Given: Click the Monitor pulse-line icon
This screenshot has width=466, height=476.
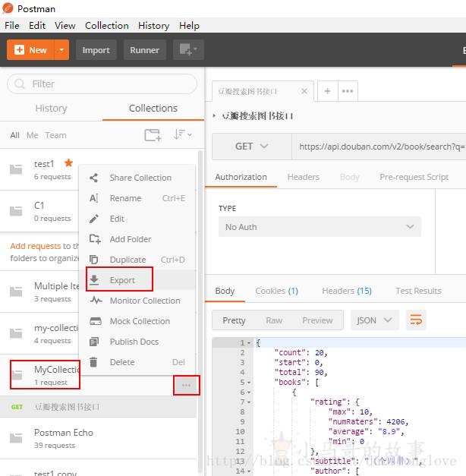Looking at the screenshot, I should tap(96, 300).
